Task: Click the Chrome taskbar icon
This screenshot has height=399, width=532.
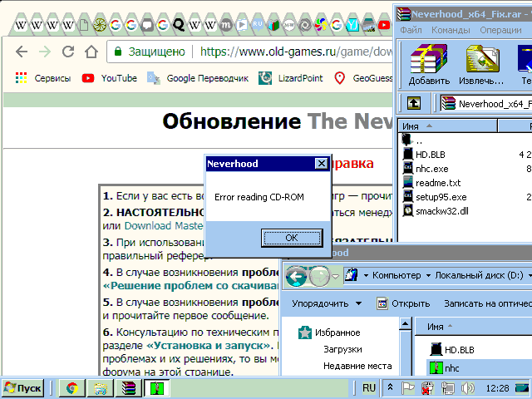Action: tap(72, 388)
